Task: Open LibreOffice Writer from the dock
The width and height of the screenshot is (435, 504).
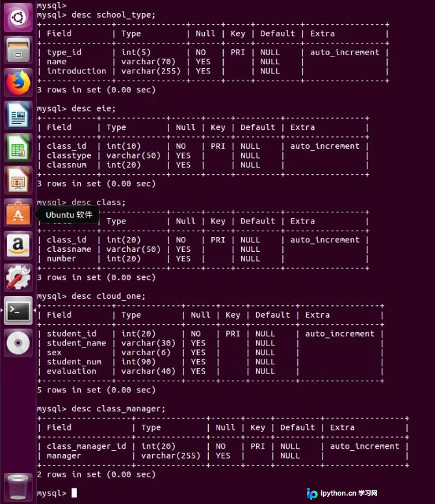Action: coord(18,115)
